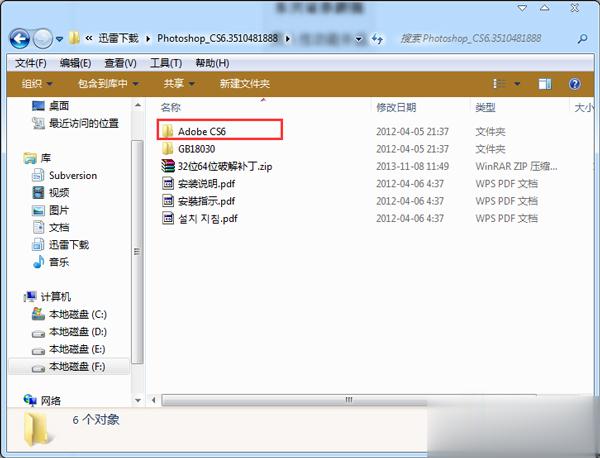Image resolution: width=600 pixels, height=458 pixels.
Task: Click the WinRAR zip archive icon
Action: (168, 166)
